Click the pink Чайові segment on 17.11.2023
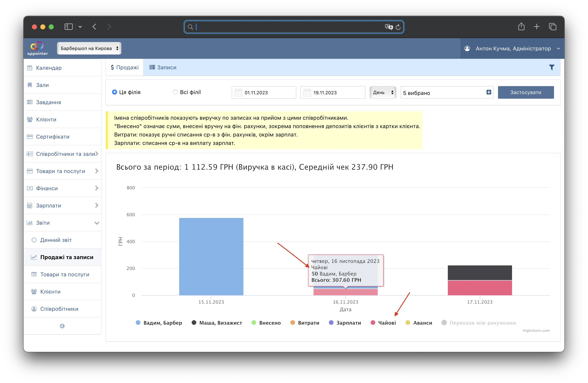The image size is (588, 383). (x=480, y=288)
